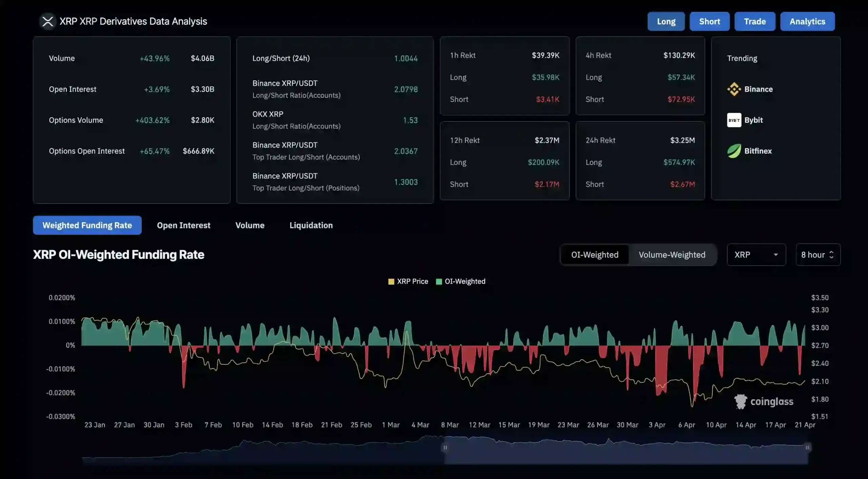The height and width of the screenshot is (479, 868).
Task: Open the Liquidation tab
Action: 311,225
